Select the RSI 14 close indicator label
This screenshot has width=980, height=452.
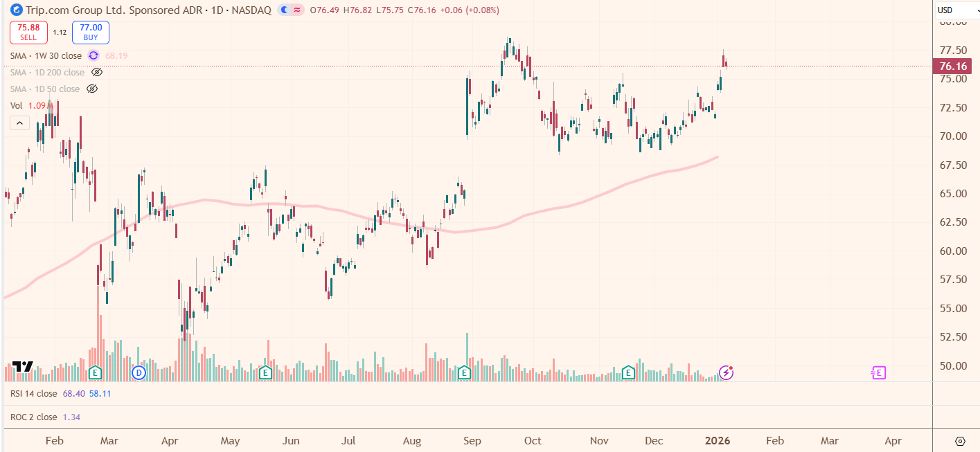(33, 393)
